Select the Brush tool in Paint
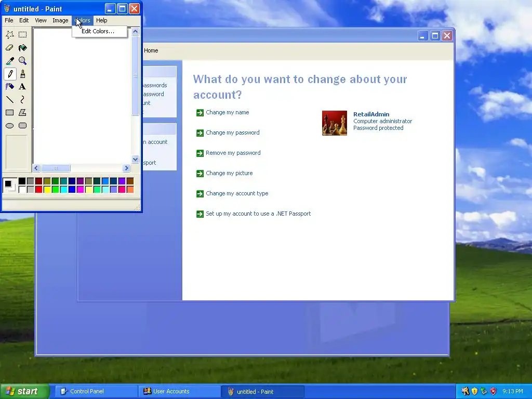 [x=23, y=74]
